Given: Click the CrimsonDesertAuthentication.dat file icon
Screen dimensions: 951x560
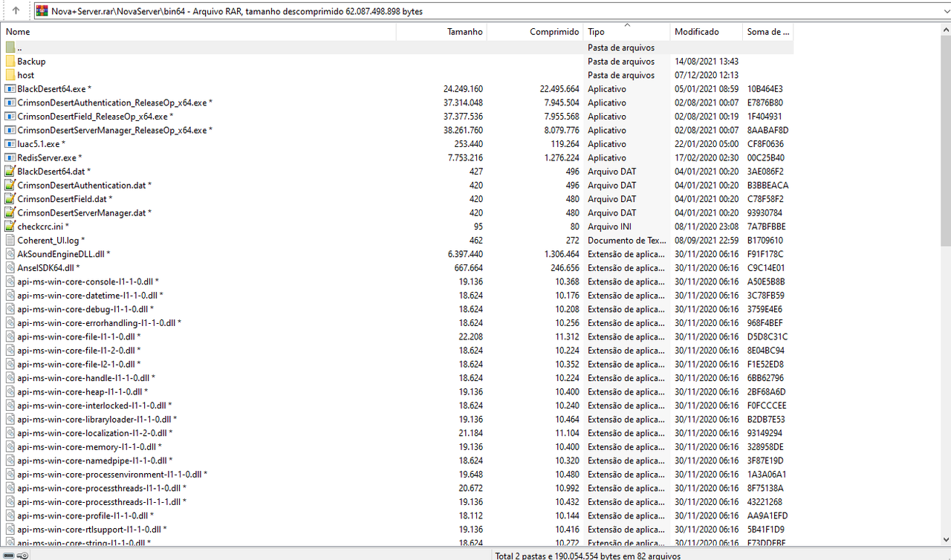Looking at the screenshot, I should pos(10,185).
